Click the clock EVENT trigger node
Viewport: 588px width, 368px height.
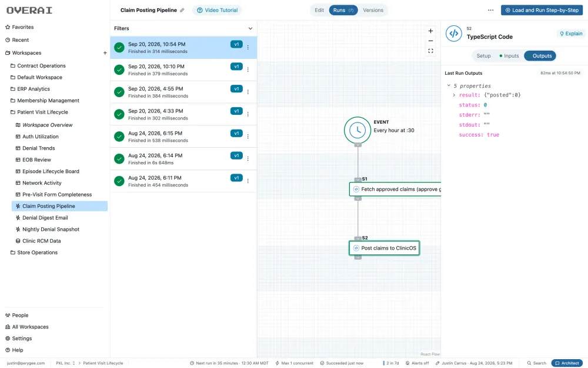[x=358, y=130]
